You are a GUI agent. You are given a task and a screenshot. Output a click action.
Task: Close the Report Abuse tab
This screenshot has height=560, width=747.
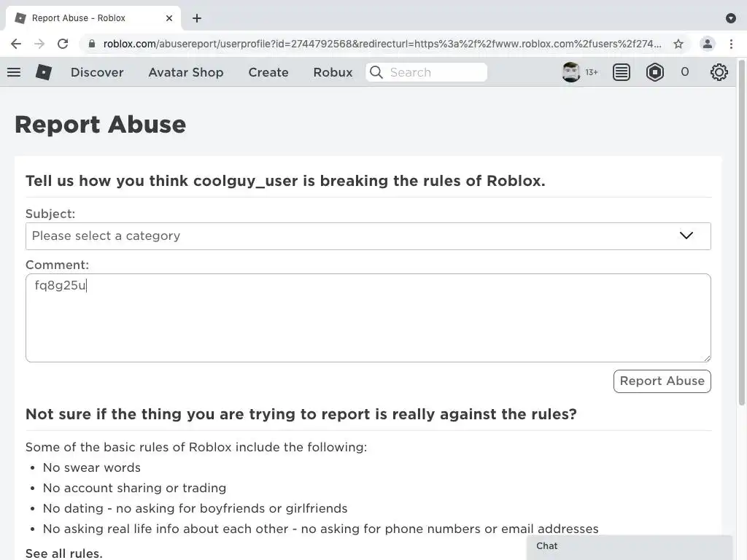(169, 18)
